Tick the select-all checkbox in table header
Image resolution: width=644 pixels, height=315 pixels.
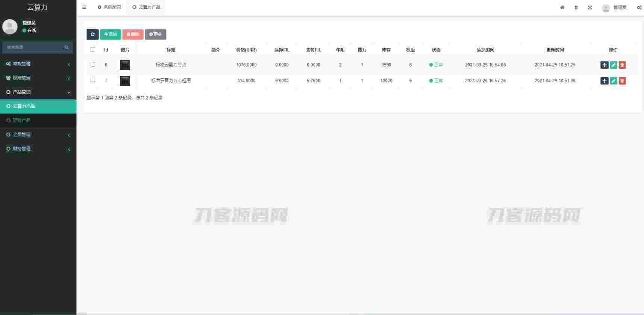click(93, 49)
